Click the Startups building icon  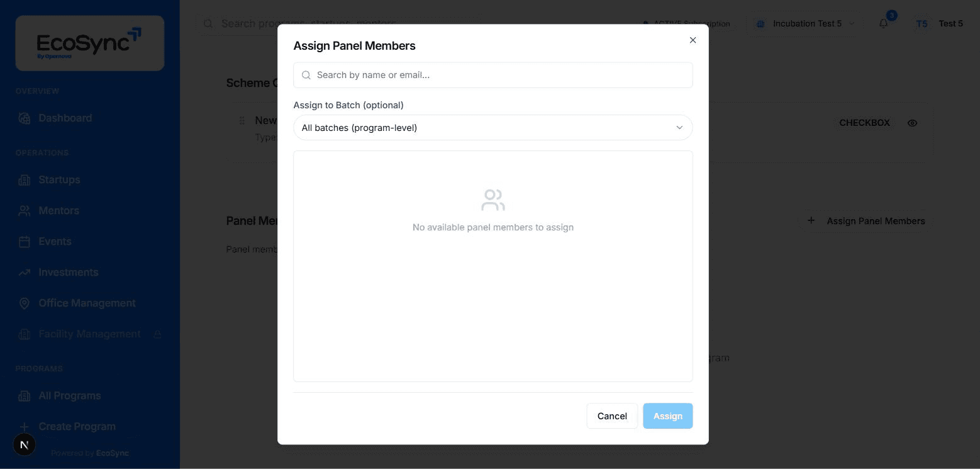point(25,180)
